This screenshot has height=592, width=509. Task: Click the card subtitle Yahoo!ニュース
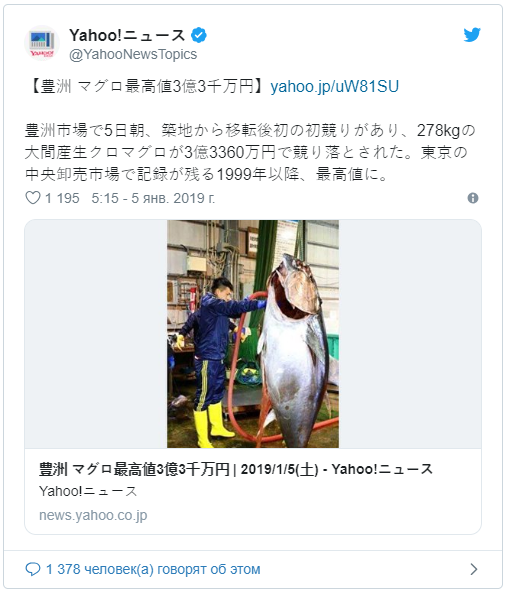pyautogui.click(x=88, y=491)
